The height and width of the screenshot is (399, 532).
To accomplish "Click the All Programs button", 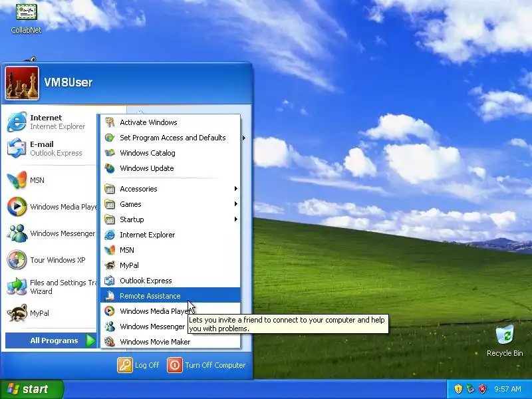I will point(51,340).
